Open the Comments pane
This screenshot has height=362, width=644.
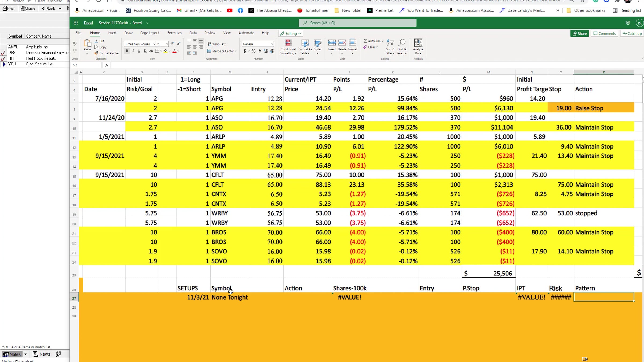tap(605, 34)
